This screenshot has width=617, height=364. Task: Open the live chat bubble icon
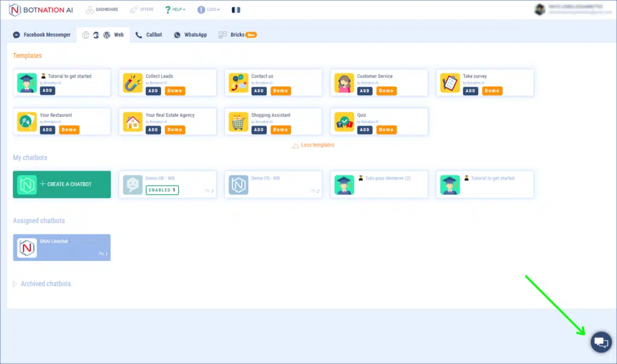(x=600, y=342)
